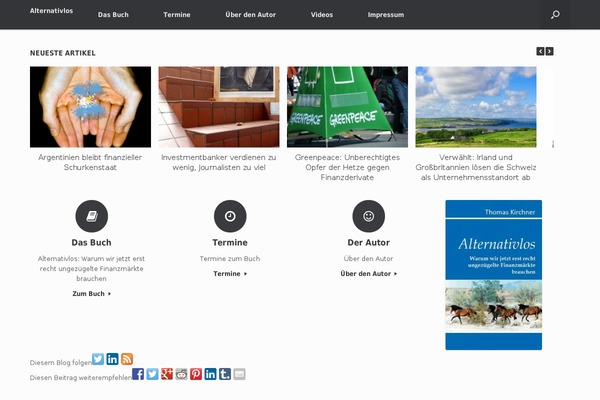Image resolution: width=600 pixels, height=400 pixels.
Task: Click 'Diesem Blog folgen' label
Action: coord(61,362)
